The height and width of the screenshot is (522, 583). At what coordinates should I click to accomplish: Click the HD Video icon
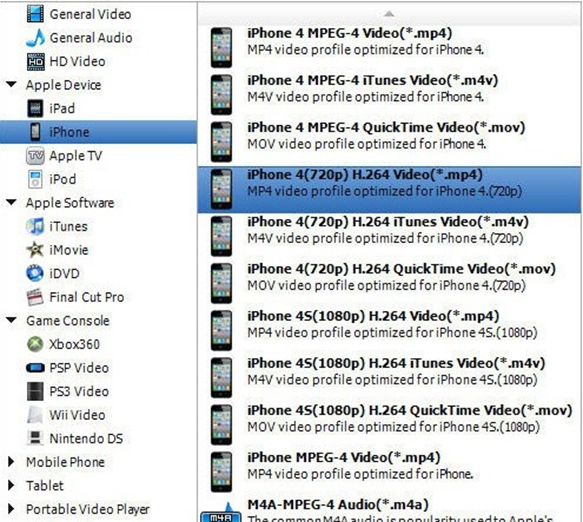coord(35,61)
